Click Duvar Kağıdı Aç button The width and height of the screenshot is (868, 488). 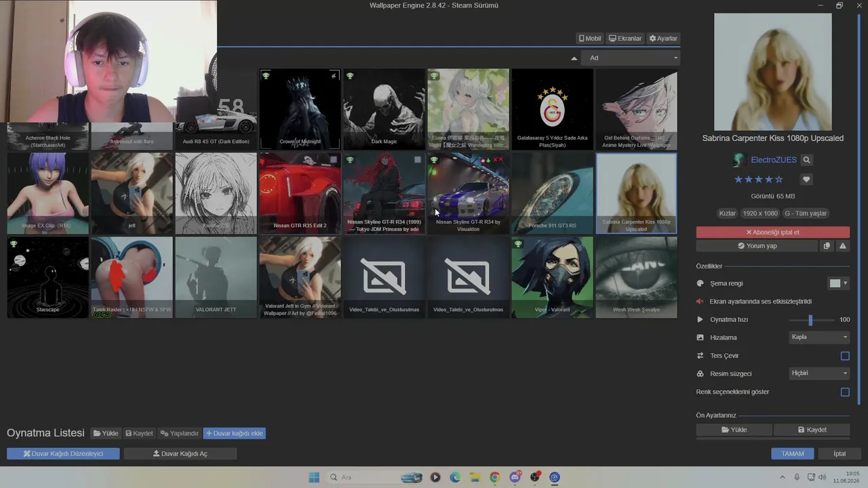point(180,453)
